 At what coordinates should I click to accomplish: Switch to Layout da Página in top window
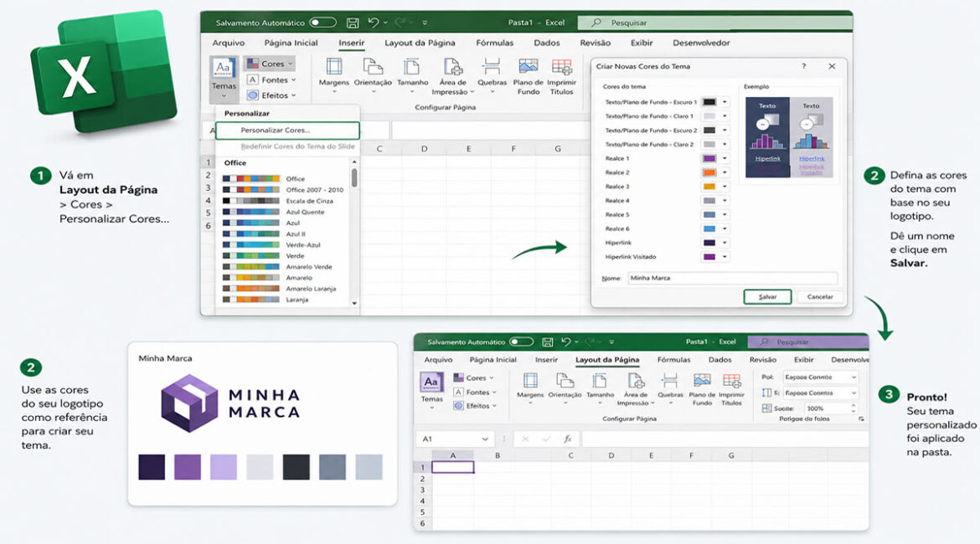click(x=420, y=43)
